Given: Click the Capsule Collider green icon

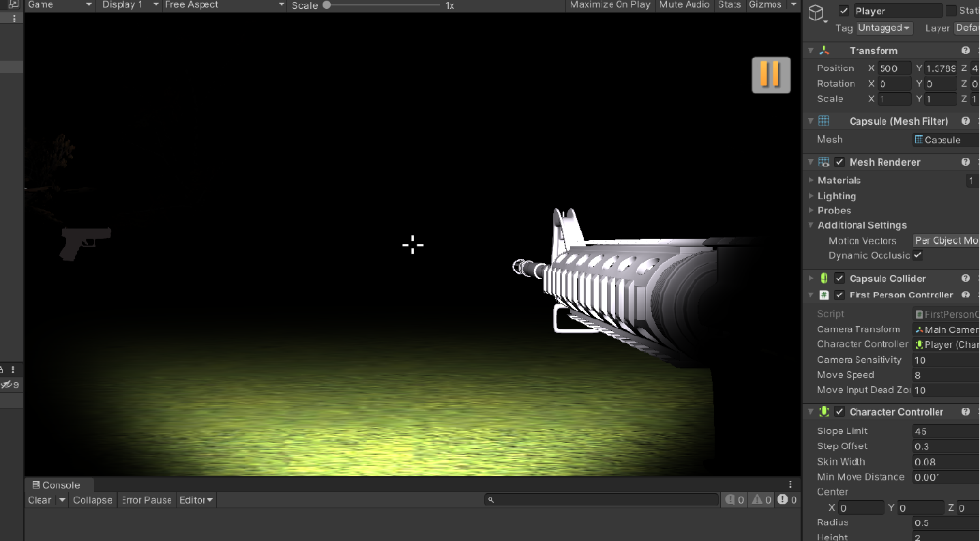Looking at the screenshot, I should coord(824,278).
